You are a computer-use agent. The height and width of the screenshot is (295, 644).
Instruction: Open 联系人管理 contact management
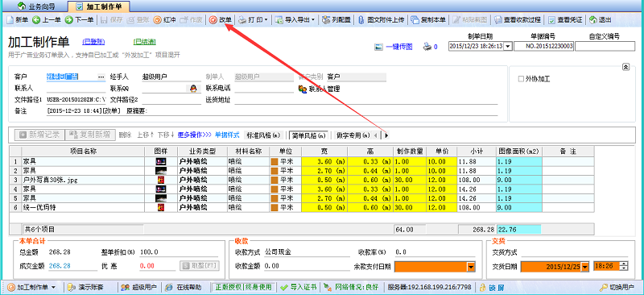(319, 89)
